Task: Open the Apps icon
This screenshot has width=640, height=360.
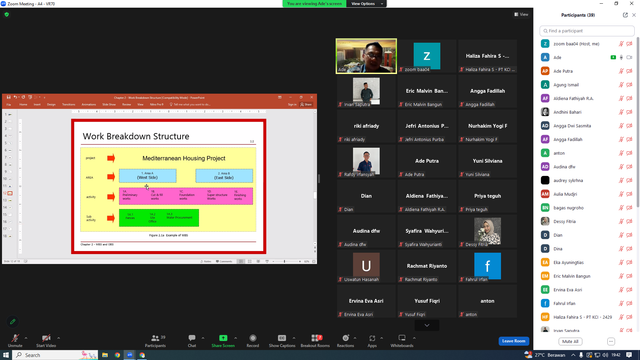Action: 372,338
